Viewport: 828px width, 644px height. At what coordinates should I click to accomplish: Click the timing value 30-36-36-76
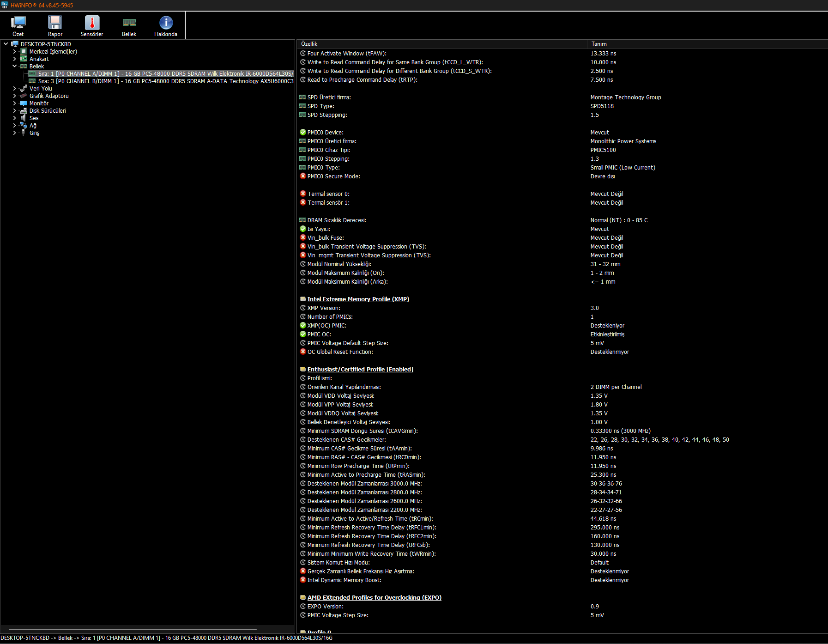point(606,483)
